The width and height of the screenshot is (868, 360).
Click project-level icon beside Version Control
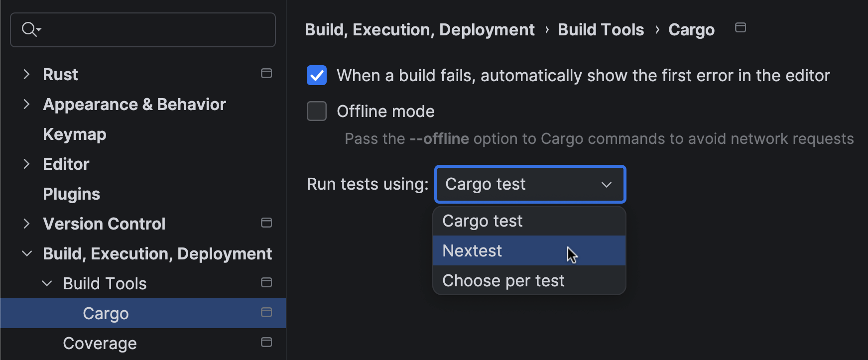[266, 223]
